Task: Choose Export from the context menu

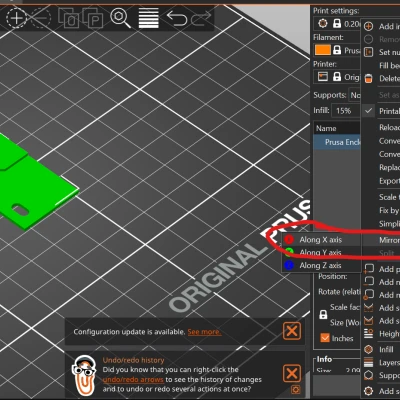Action: coord(381,181)
